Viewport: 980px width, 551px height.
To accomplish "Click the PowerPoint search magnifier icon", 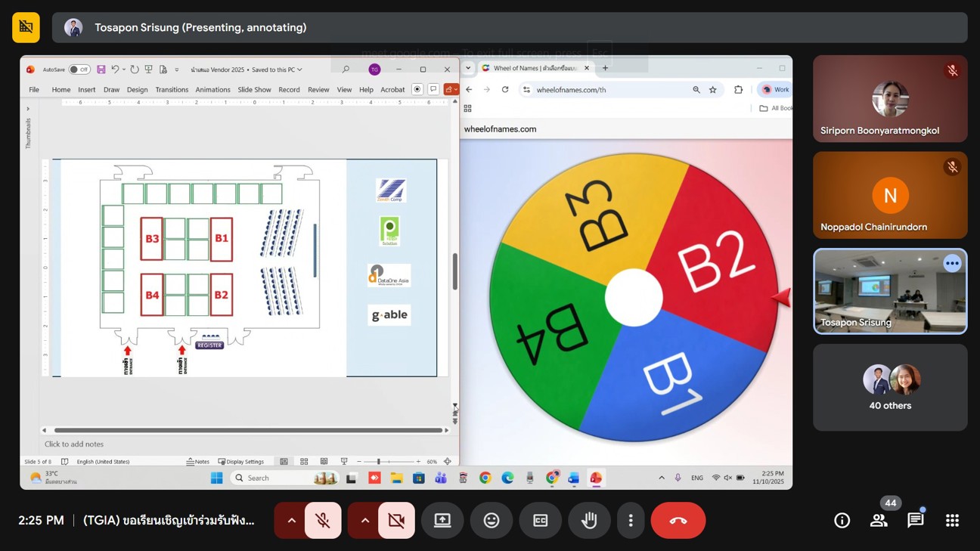I will point(346,70).
